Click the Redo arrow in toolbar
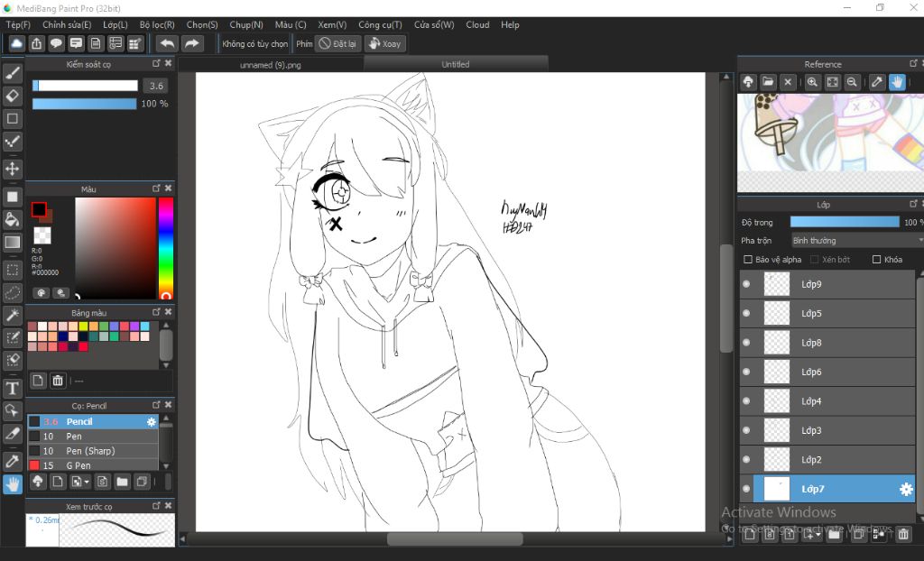924x561 pixels. tap(192, 43)
